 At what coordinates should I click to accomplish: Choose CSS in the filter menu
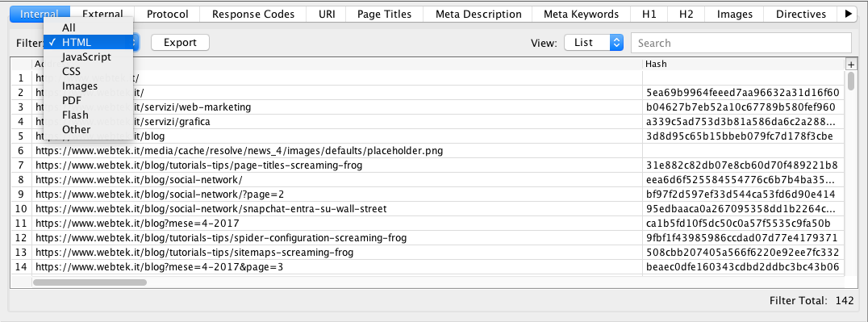click(x=89, y=71)
